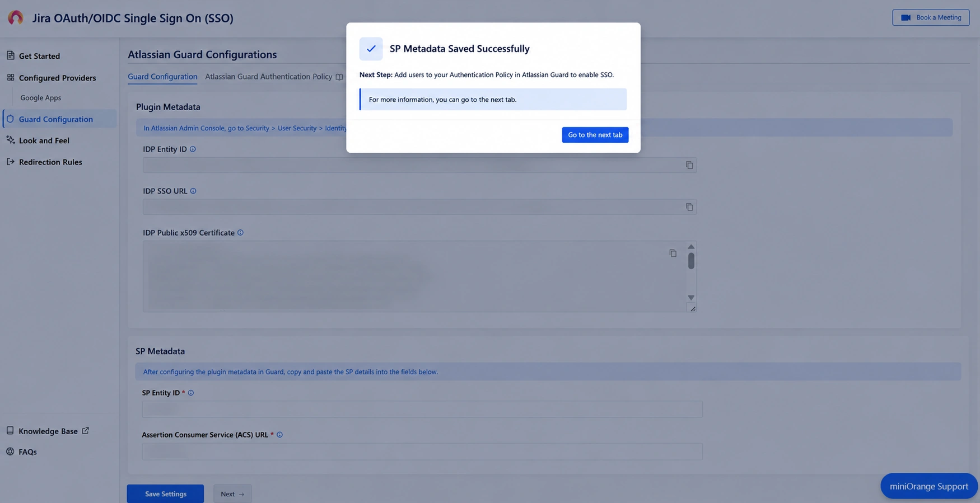
Task: Click the certificate scrollbar up arrow
Action: click(x=691, y=247)
